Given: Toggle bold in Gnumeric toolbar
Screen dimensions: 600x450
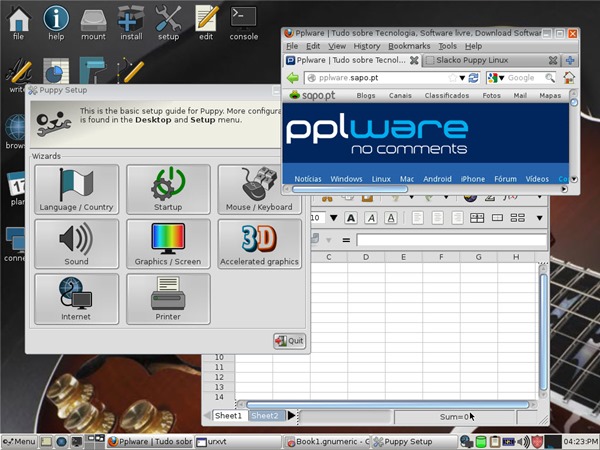Looking at the screenshot, I should click(351, 218).
